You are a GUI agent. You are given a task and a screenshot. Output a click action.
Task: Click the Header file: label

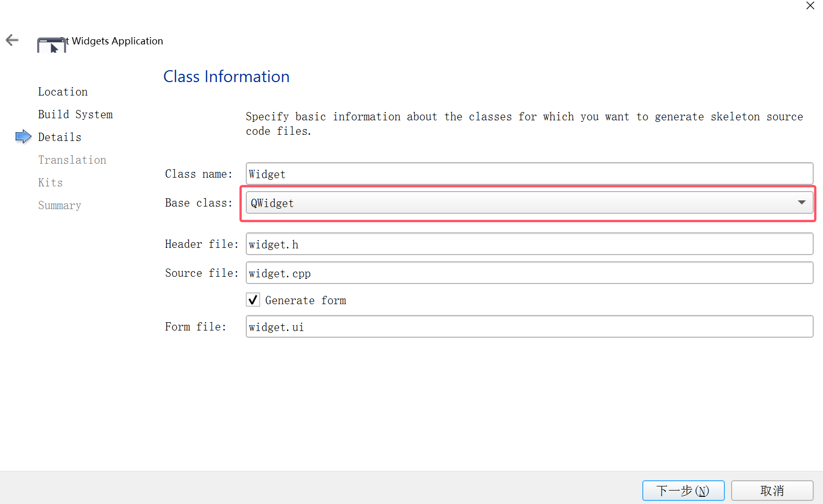(202, 244)
